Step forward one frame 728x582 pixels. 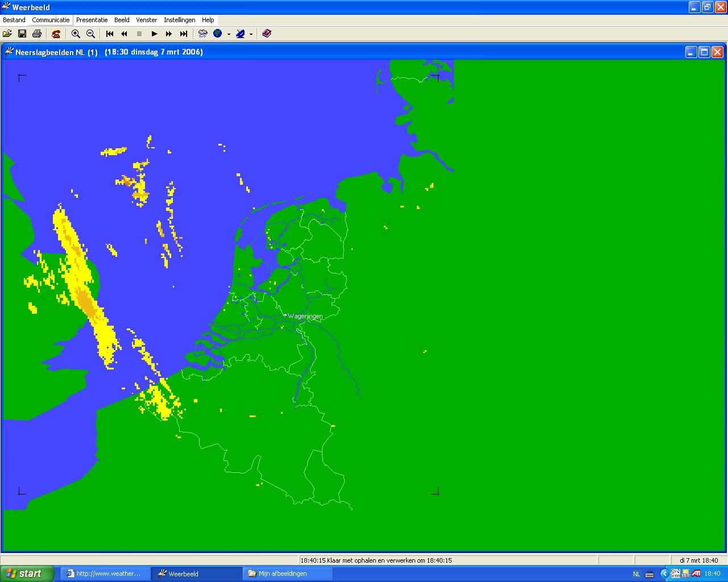(x=169, y=34)
